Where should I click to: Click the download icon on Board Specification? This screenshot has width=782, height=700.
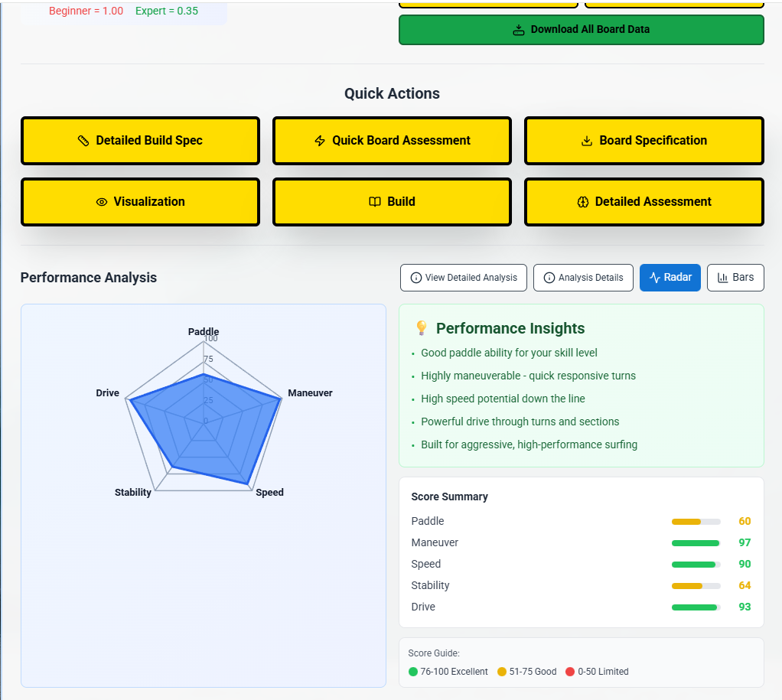point(587,141)
